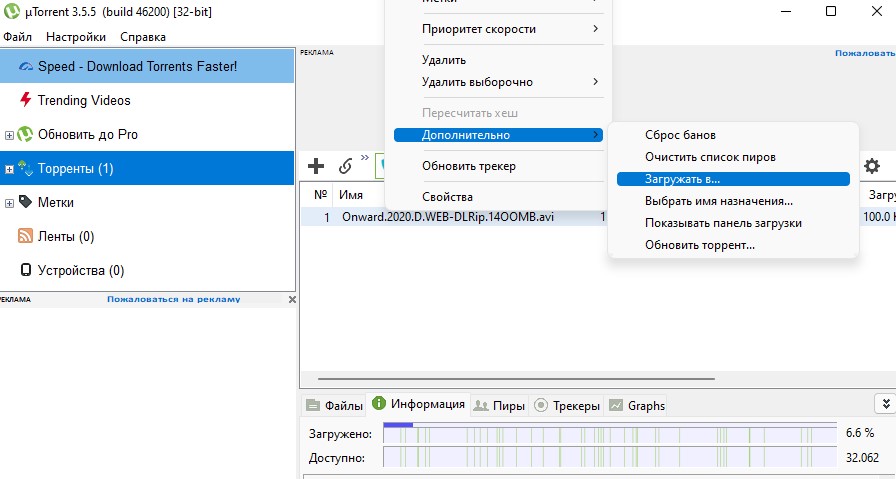Click the info icon on Информация tab
The height and width of the screenshot is (479, 896).
pos(378,404)
